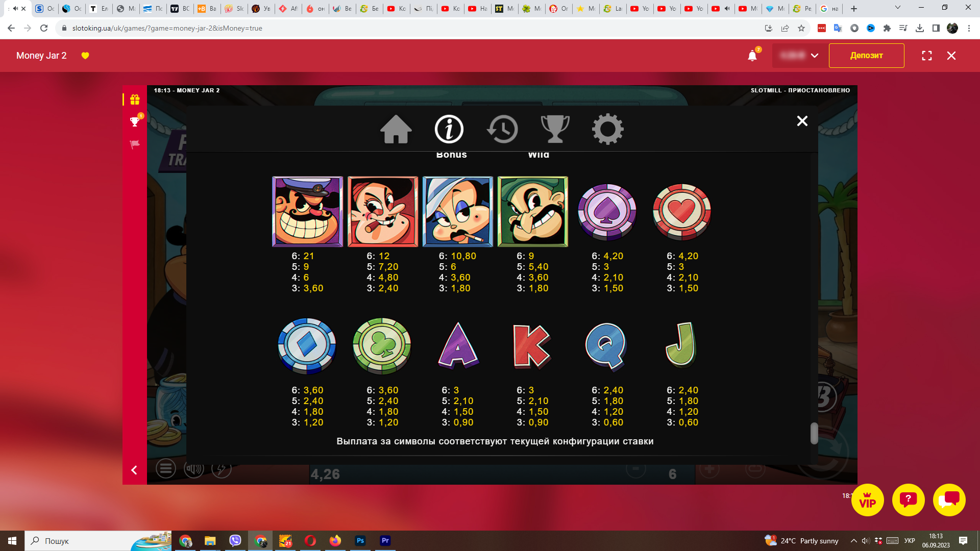Image resolution: width=980 pixels, height=551 pixels.
Task: Open the tournaments trophy sidebar icon
Action: click(135, 122)
